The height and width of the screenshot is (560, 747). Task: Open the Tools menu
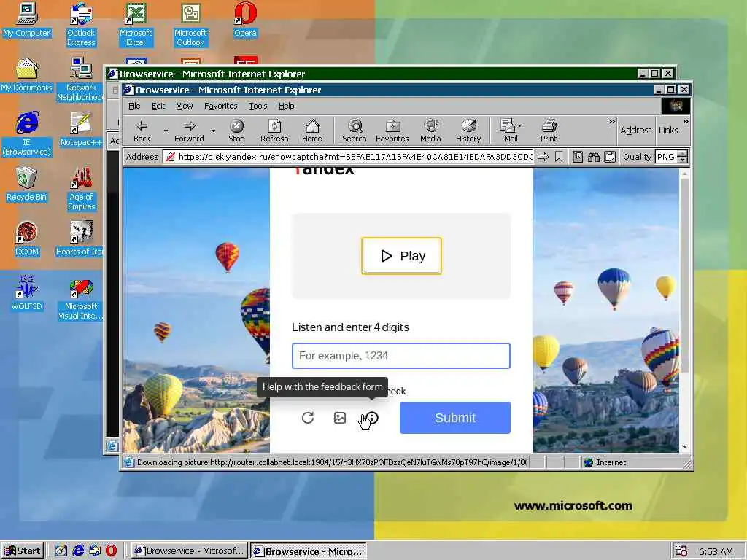258,106
